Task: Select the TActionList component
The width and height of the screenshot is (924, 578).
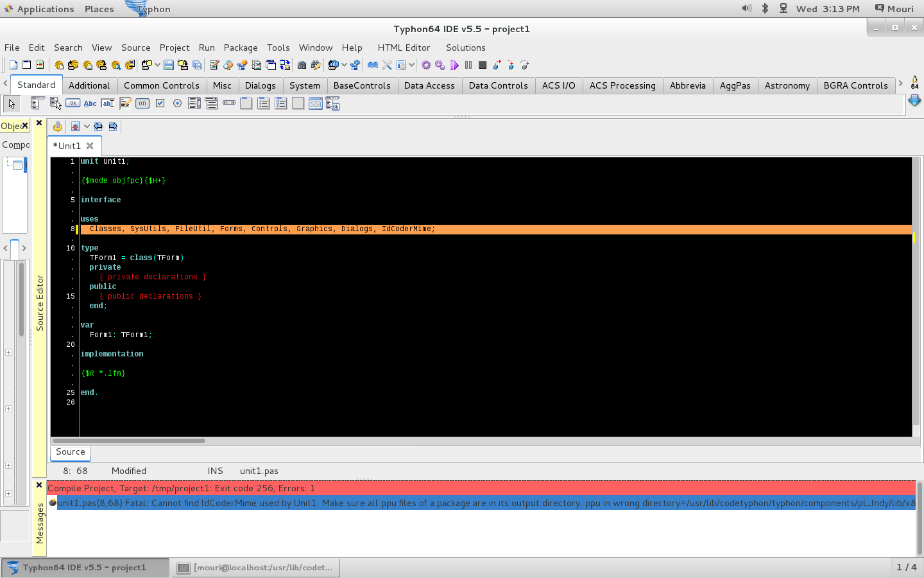Action: [x=332, y=103]
